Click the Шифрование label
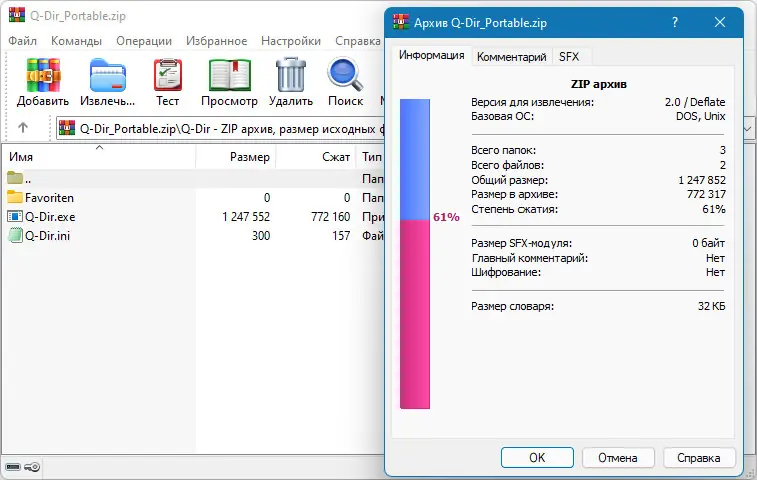 coord(506,272)
